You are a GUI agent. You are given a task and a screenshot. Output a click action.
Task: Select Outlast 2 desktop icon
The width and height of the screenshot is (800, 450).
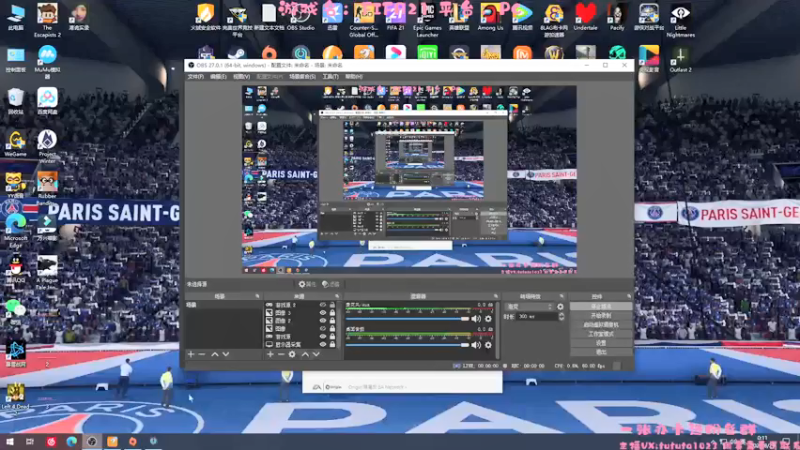click(680, 60)
